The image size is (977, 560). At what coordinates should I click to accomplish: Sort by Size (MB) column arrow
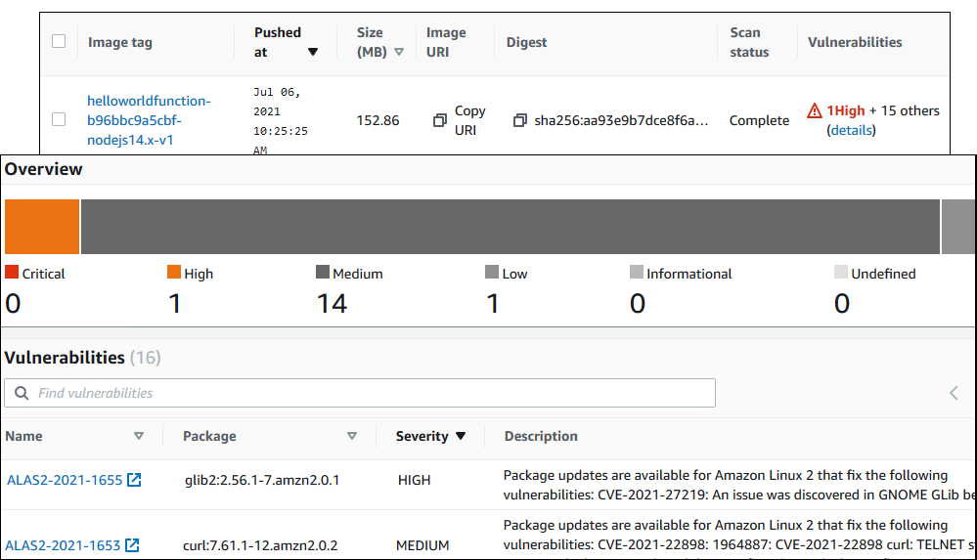[399, 53]
